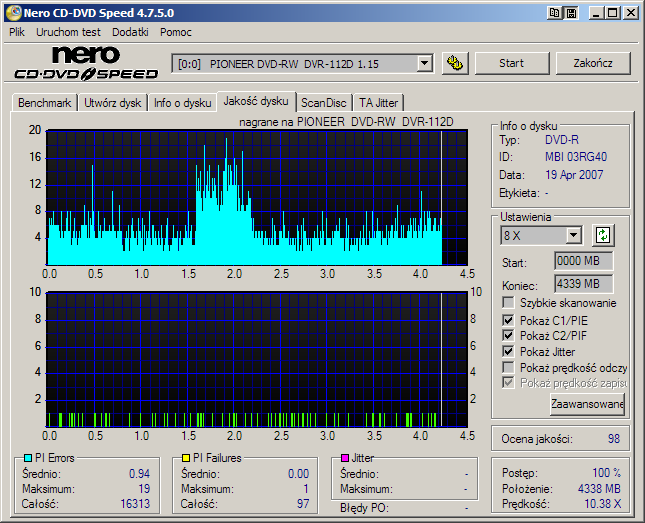Click the graph title nagrane na PIONEER DVD-RW
The width and height of the screenshot is (645, 523).
346,122
